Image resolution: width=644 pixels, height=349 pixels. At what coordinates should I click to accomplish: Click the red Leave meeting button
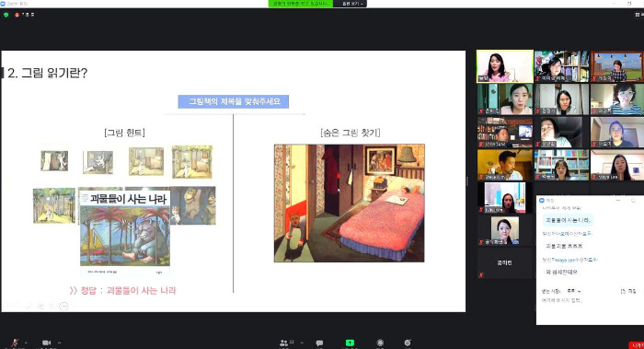click(x=637, y=345)
